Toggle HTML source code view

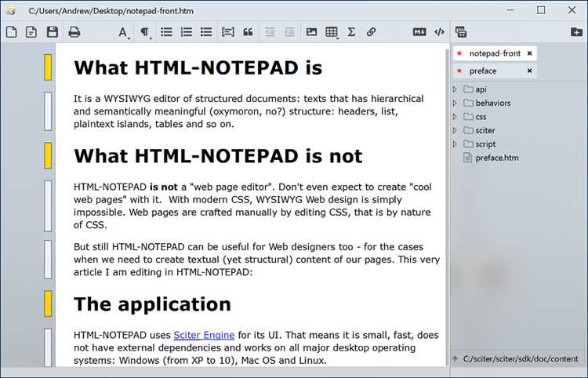[x=439, y=32]
